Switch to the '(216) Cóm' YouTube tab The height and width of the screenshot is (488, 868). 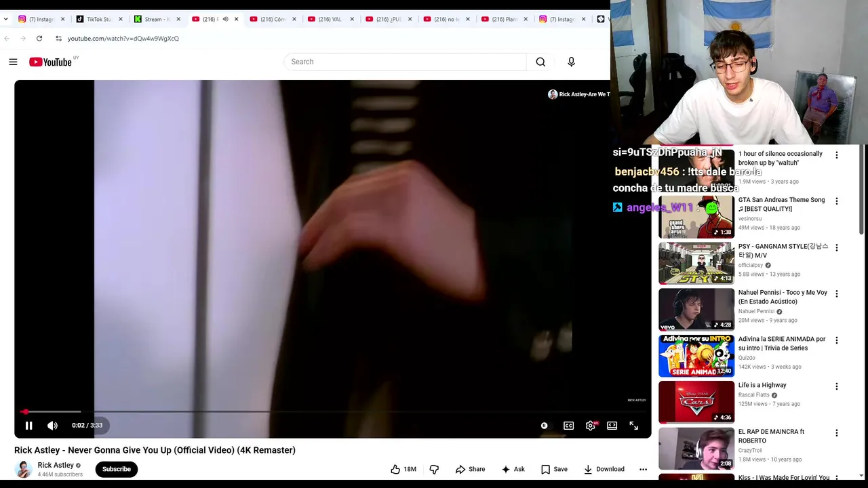(x=272, y=19)
